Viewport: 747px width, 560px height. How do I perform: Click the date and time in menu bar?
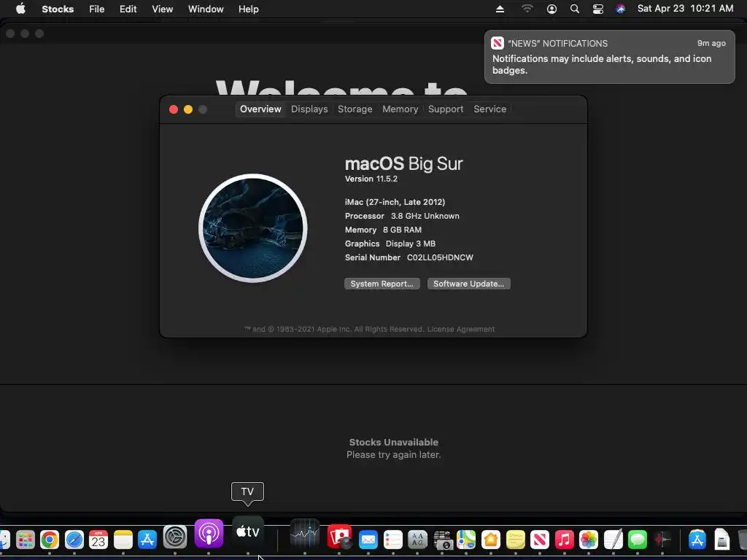point(685,9)
